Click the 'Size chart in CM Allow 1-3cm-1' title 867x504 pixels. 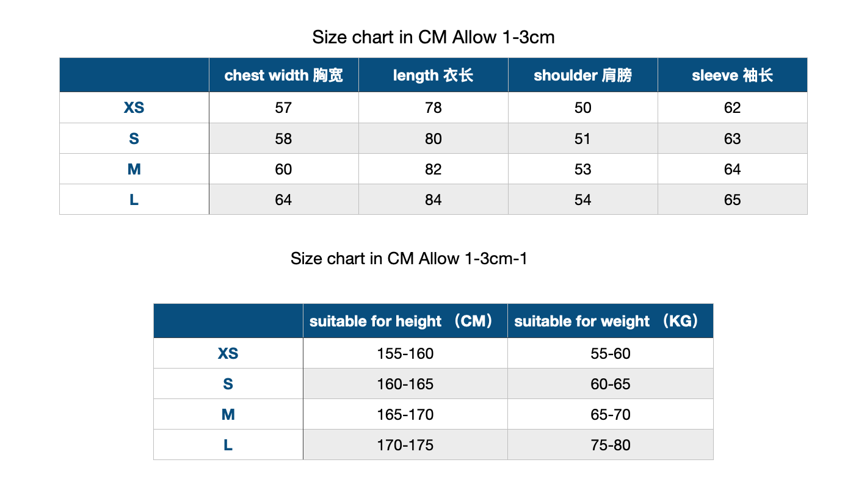[409, 259]
